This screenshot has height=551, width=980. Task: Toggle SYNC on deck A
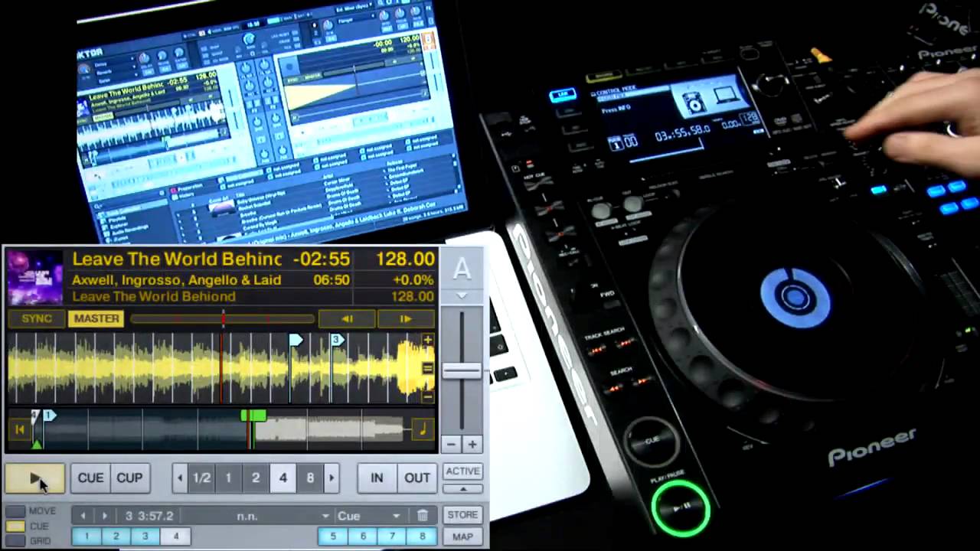(x=37, y=318)
